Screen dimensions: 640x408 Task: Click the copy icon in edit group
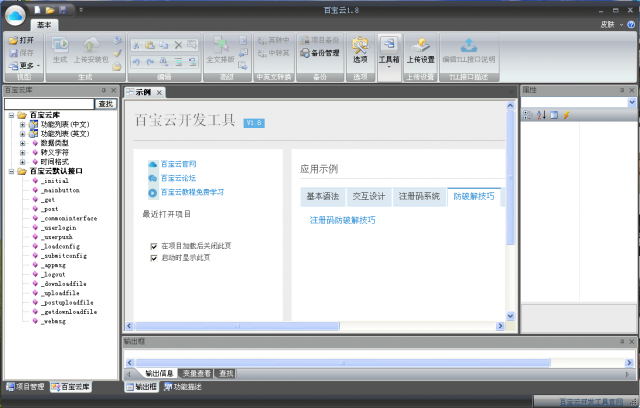pos(164,44)
